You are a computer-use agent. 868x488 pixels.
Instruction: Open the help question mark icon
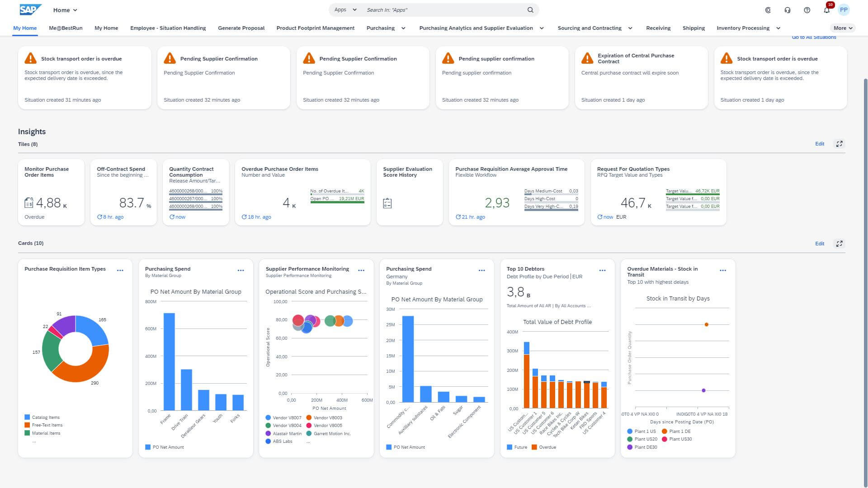point(807,9)
